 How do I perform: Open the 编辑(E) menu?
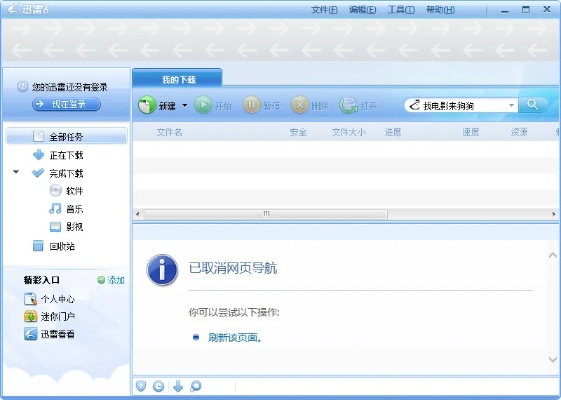[x=362, y=10]
